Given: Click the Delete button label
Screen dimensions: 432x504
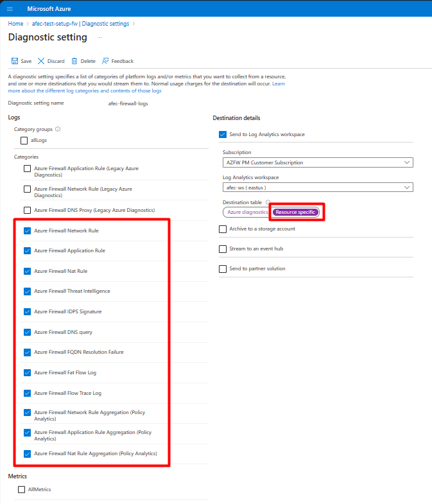Looking at the screenshot, I should [88, 61].
